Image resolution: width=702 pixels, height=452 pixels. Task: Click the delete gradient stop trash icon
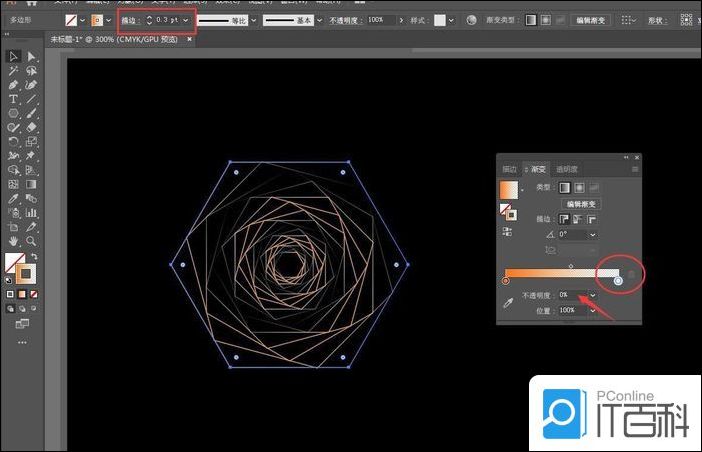pos(630,274)
